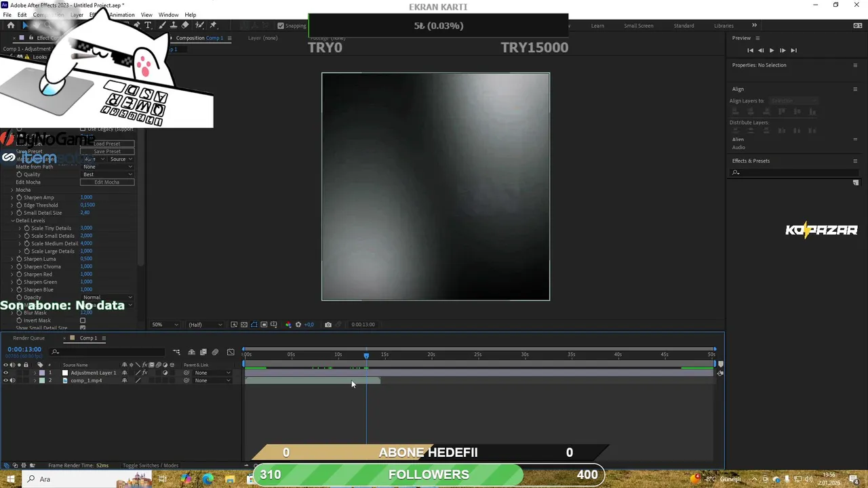This screenshot has height=488, width=868.
Task: Open parent dropdown for comp_1.mp4
Action: [212, 380]
